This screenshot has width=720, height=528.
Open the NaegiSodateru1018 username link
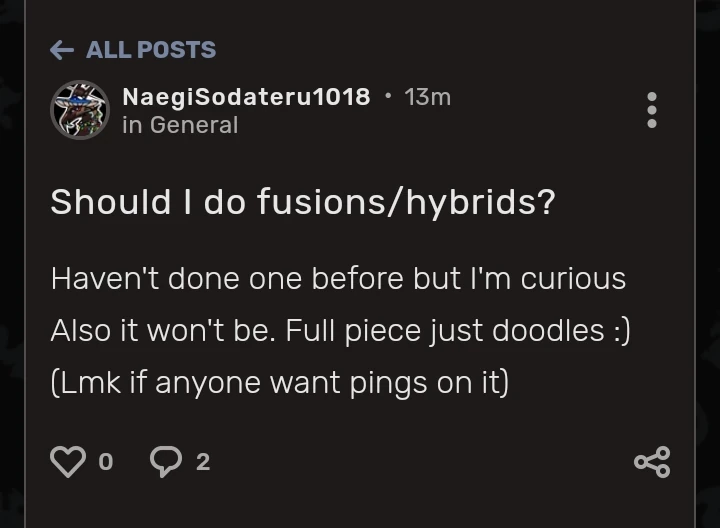[246, 97]
